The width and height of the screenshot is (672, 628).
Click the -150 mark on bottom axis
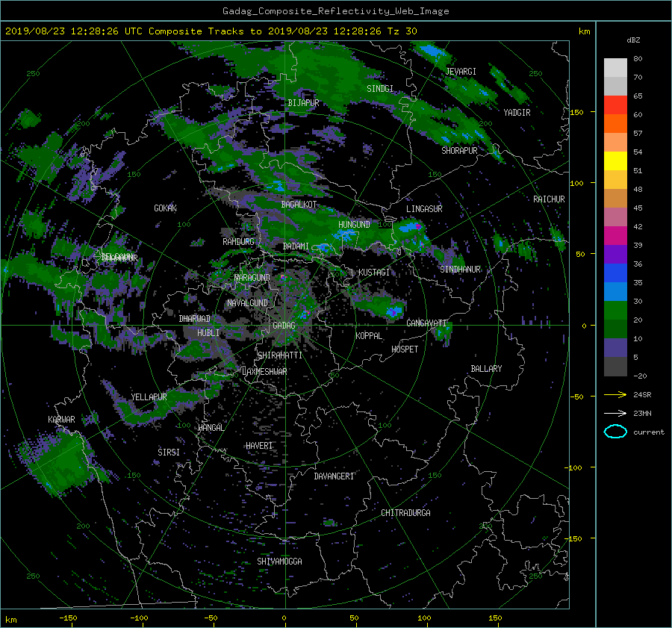pos(68,618)
